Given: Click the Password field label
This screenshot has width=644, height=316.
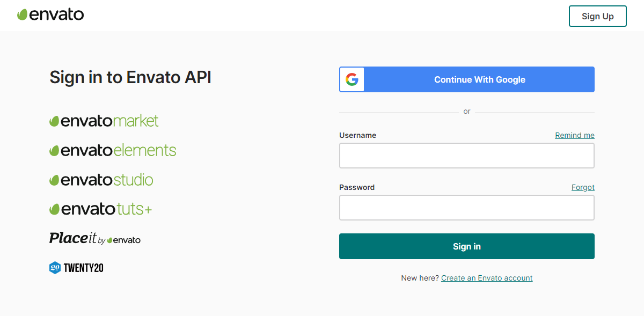Looking at the screenshot, I should click(357, 187).
